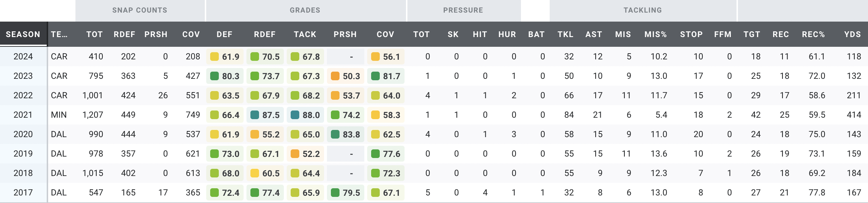Sort by the YDS column header
Screen dimensions: 868x203
click(852, 35)
